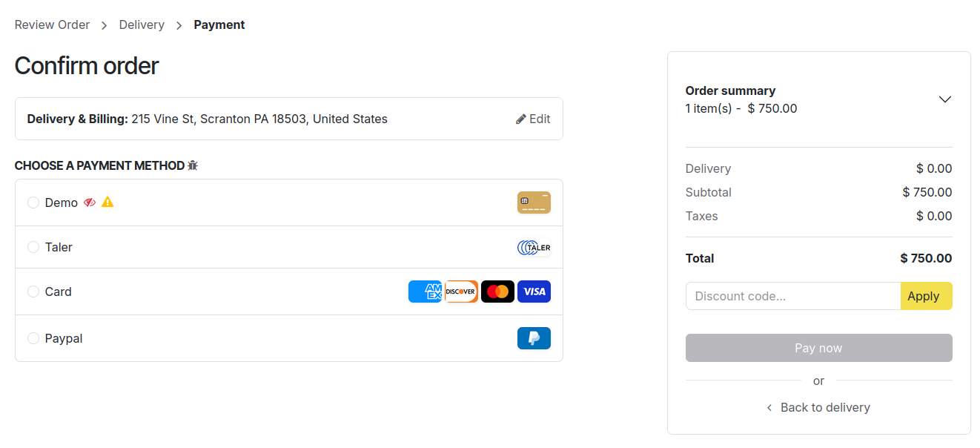
Task: Click the PayPal logo icon
Action: pyautogui.click(x=534, y=338)
